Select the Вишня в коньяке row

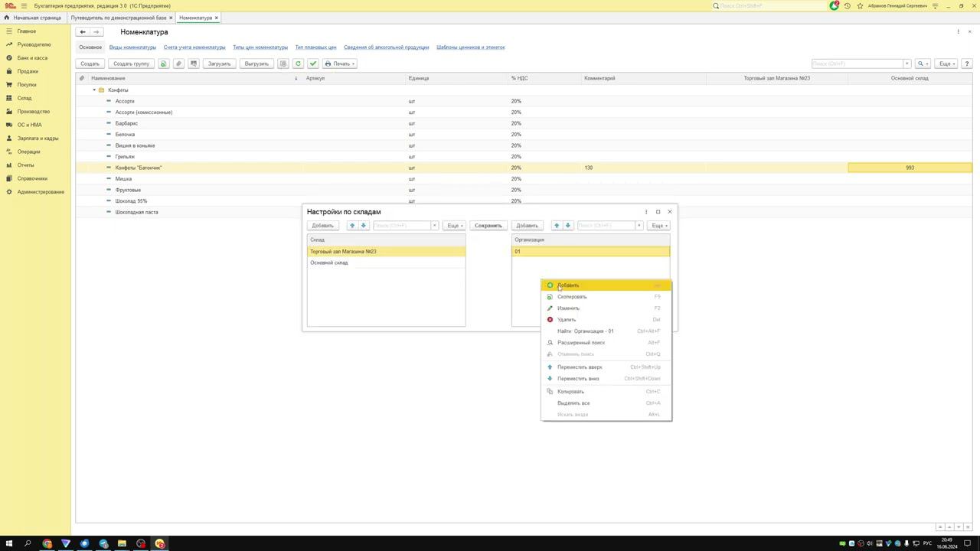pyautogui.click(x=524, y=145)
